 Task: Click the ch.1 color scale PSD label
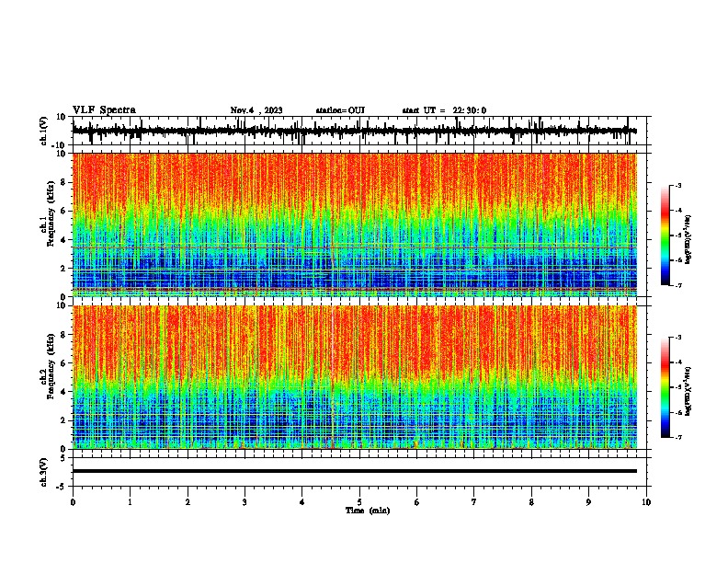(688, 240)
